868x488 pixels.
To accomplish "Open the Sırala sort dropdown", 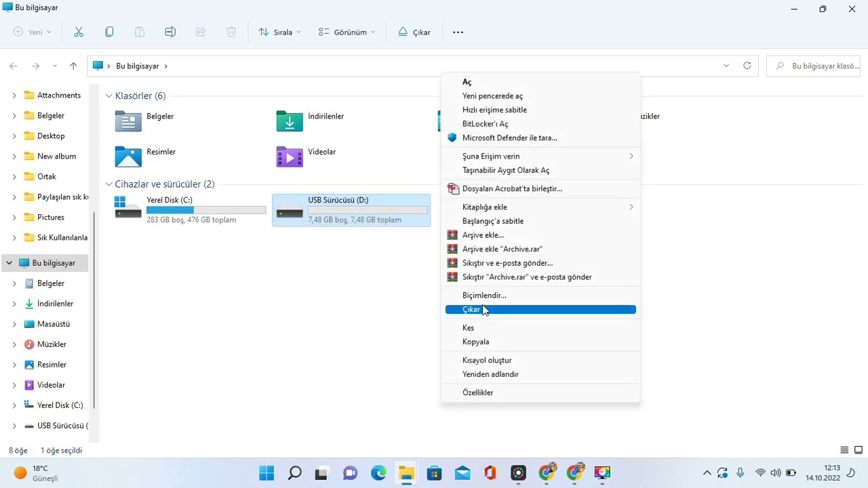I will [279, 32].
